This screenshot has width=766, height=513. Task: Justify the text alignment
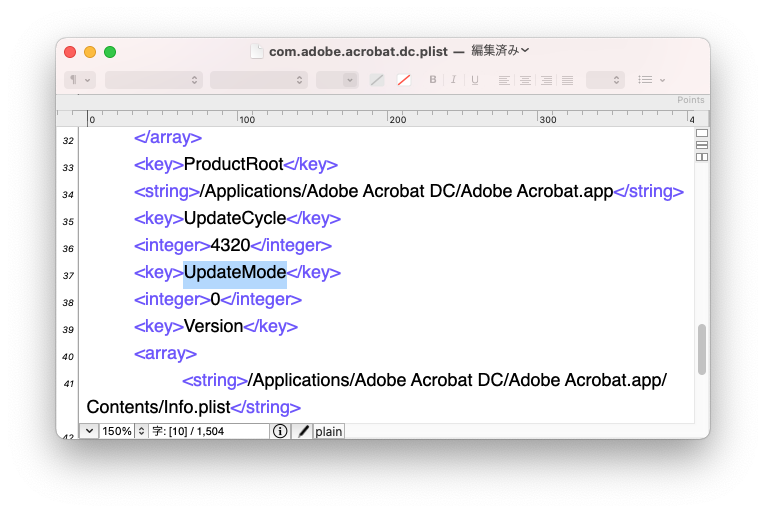tap(567, 80)
